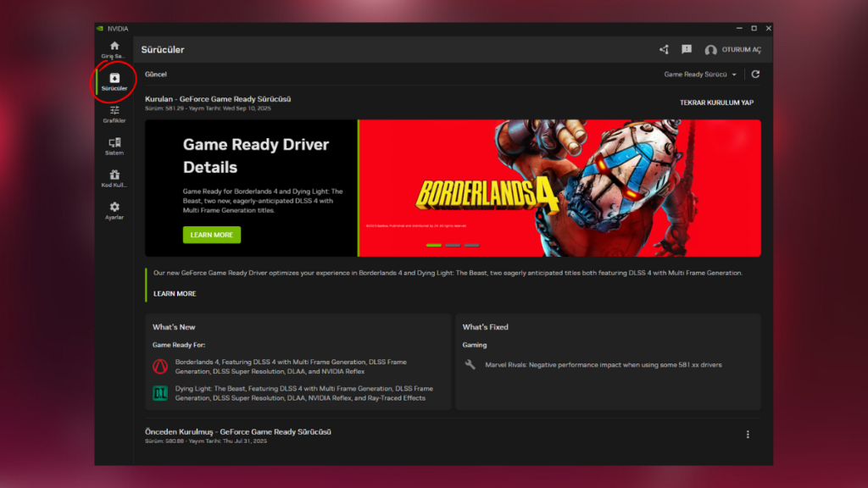
Task: Click the user avatar icon
Action: coord(711,50)
